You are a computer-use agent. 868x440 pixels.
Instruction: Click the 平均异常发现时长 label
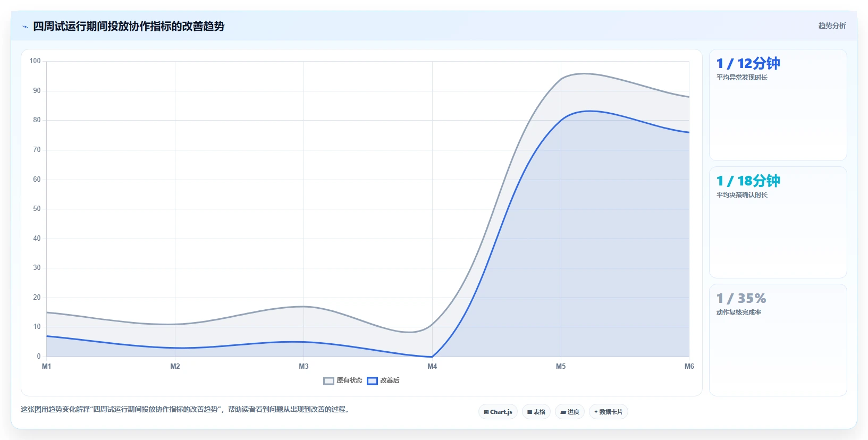pyautogui.click(x=742, y=78)
